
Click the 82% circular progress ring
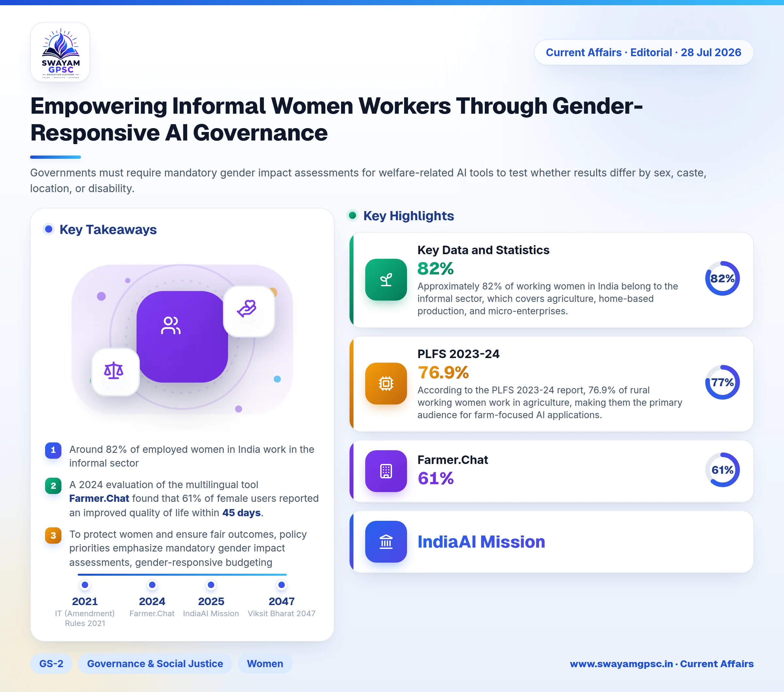click(x=722, y=278)
